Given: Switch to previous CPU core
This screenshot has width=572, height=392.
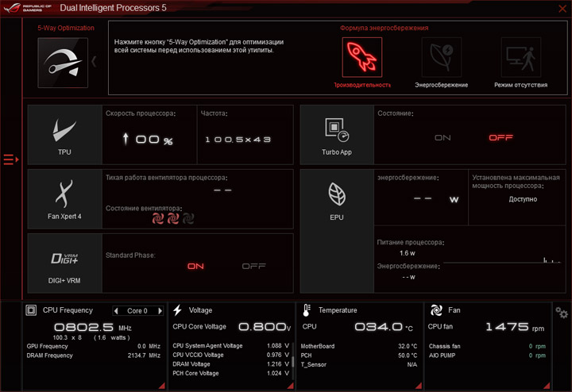Looking at the screenshot, I should click(116, 311).
